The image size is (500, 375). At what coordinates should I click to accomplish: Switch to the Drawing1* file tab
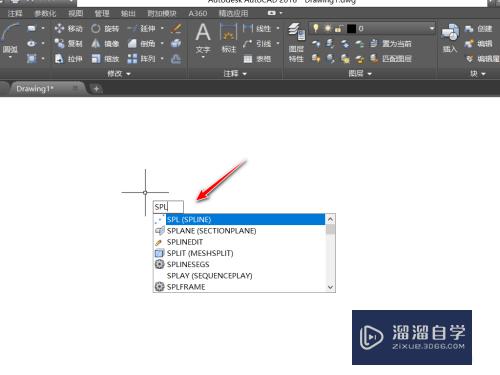[x=47, y=89]
